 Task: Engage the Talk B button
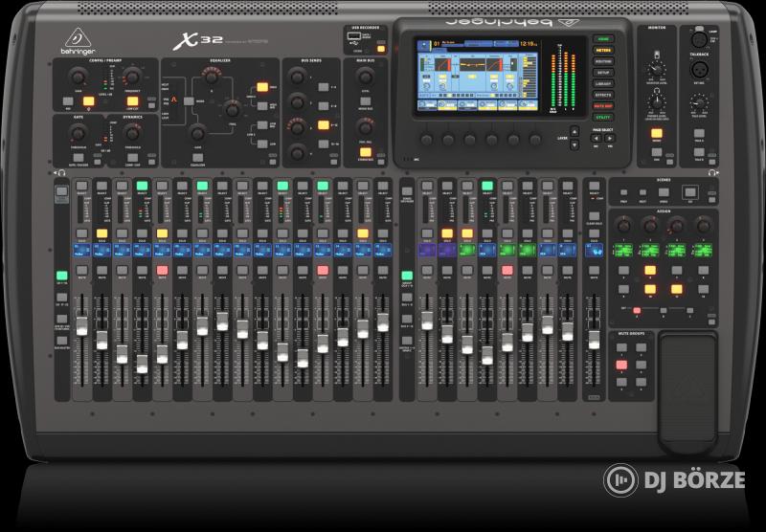tap(699, 152)
